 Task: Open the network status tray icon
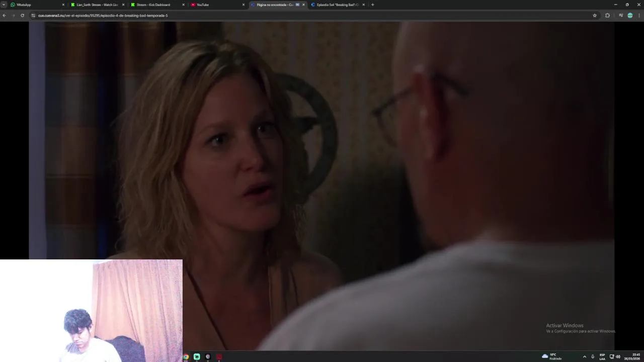[612, 356]
